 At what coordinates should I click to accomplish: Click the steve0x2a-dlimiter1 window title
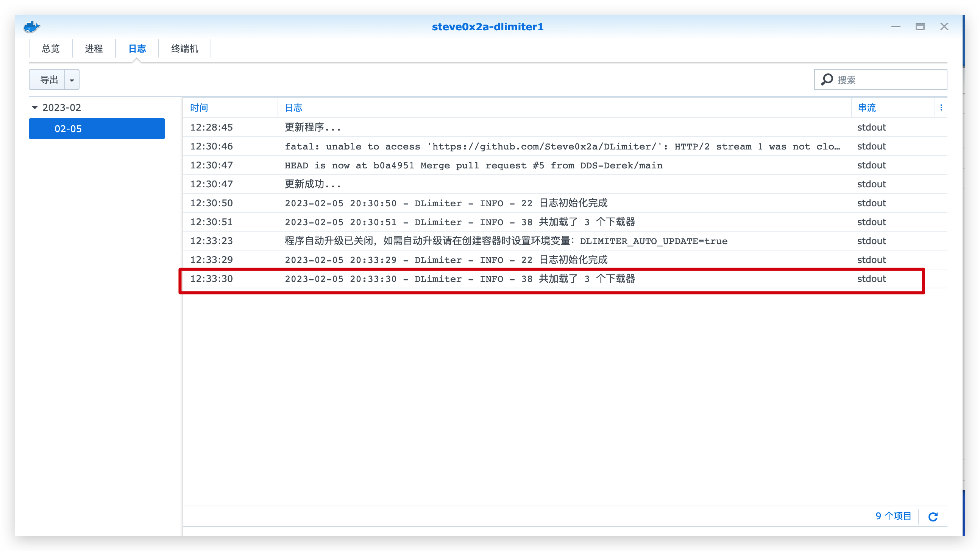[x=487, y=26]
